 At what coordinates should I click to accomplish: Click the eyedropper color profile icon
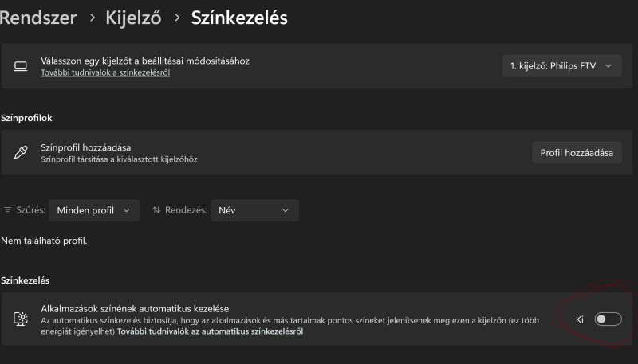coord(21,153)
